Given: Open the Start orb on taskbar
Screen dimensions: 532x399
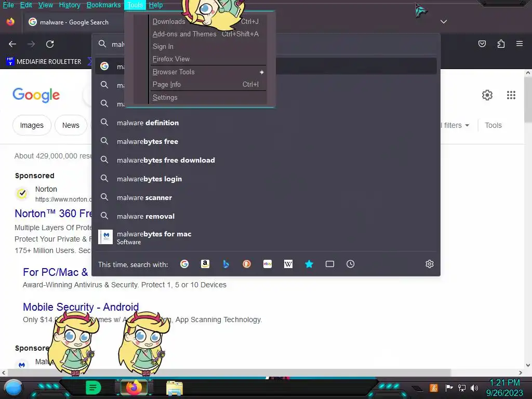Looking at the screenshot, I should (14, 389).
